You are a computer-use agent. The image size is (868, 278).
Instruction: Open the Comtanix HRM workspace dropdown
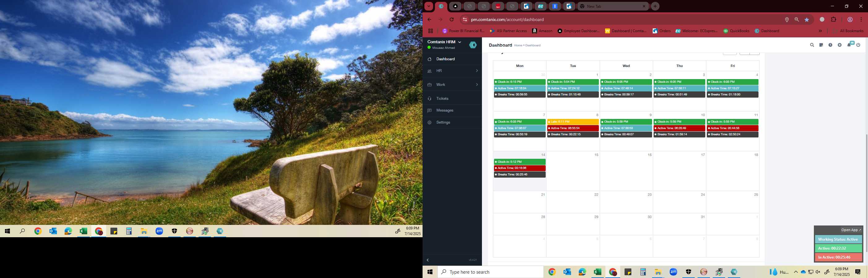(x=444, y=42)
